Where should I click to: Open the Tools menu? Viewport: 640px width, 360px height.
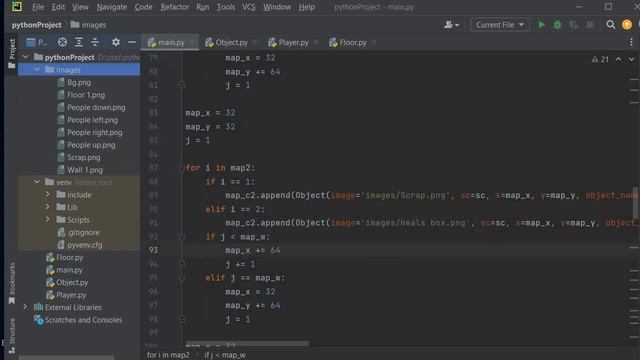[226, 7]
